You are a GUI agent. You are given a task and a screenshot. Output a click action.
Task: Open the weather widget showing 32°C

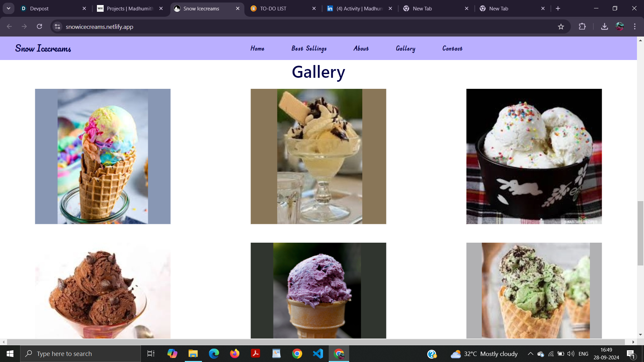[x=484, y=354]
